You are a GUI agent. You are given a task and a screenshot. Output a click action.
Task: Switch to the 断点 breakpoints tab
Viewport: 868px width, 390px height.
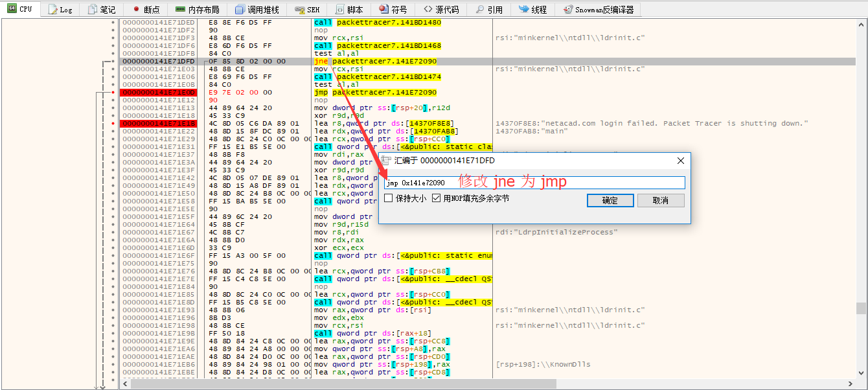(146, 10)
